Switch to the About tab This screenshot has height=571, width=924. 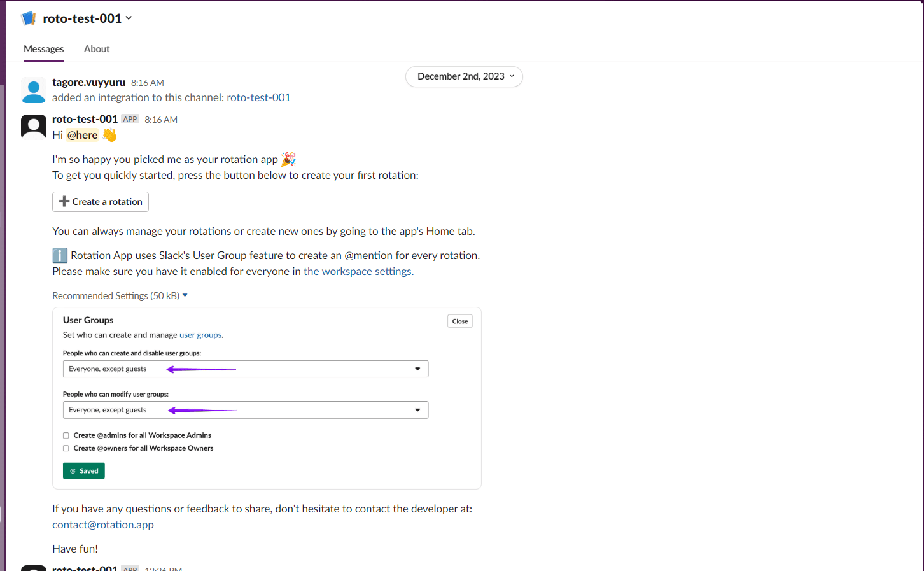[97, 49]
